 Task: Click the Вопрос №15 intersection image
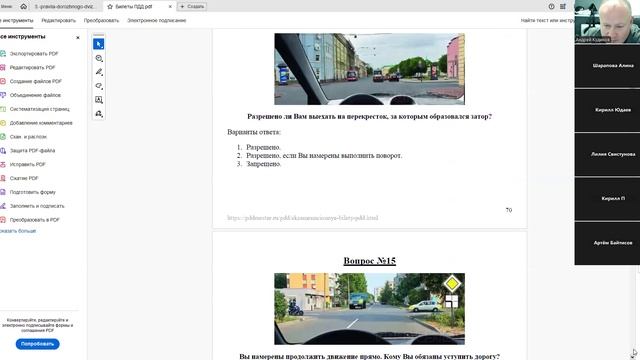click(369, 309)
